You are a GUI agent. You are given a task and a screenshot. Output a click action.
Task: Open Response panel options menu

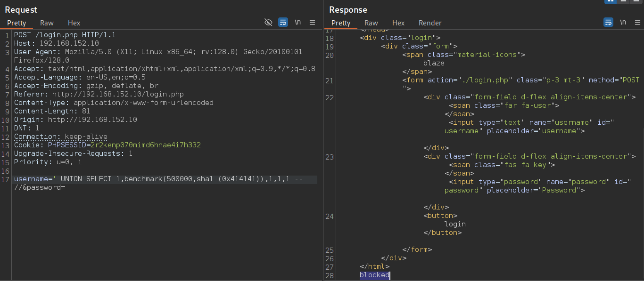click(637, 22)
